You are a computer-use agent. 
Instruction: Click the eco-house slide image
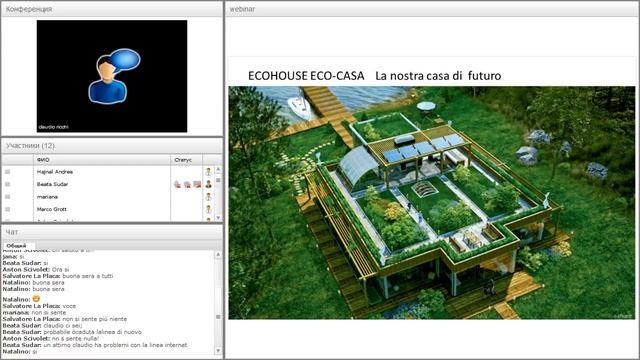(432, 202)
